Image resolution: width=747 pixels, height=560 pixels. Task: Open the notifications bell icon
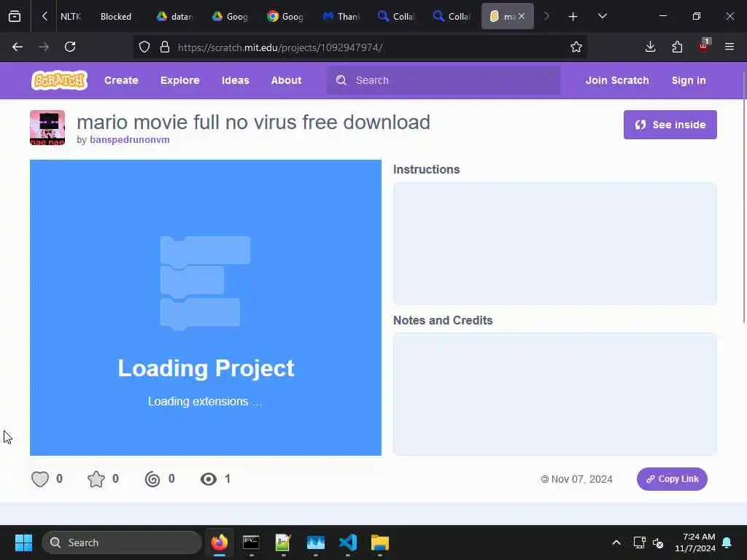[727, 542]
